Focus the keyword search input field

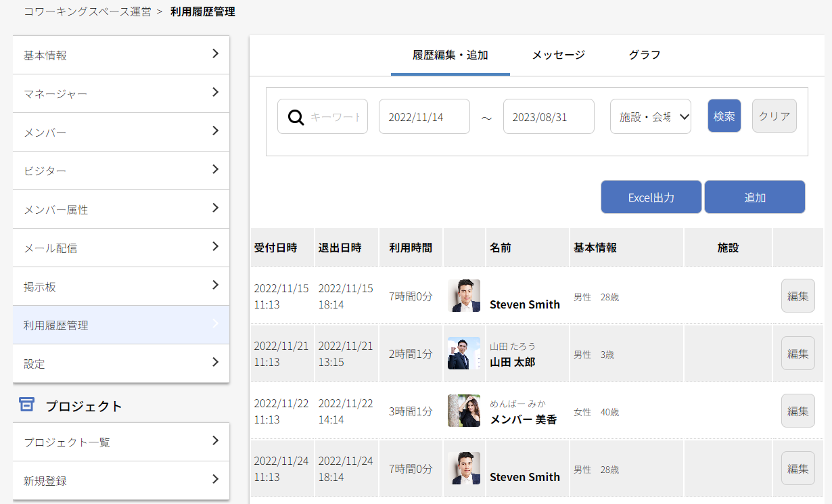coord(336,117)
